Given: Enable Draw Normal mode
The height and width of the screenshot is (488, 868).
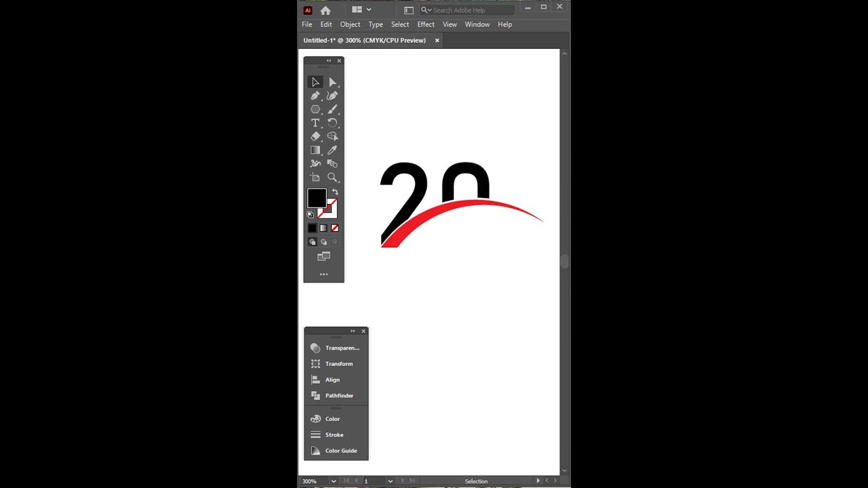Looking at the screenshot, I should [x=312, y=242].
